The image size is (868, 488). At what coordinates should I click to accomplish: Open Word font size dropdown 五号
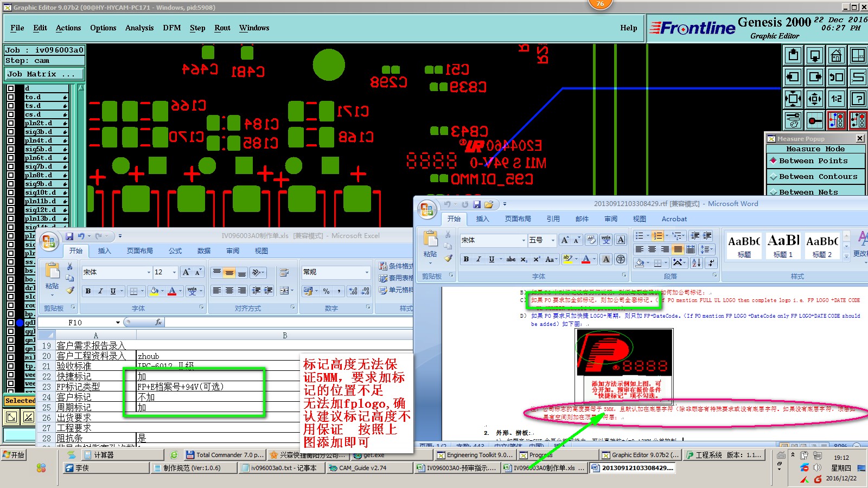(553, 240)
